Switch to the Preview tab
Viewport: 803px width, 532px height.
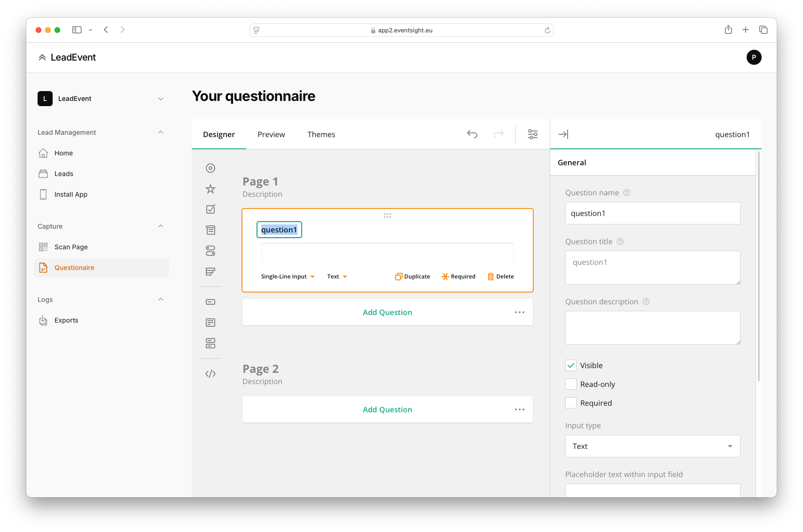coord(271,134)
